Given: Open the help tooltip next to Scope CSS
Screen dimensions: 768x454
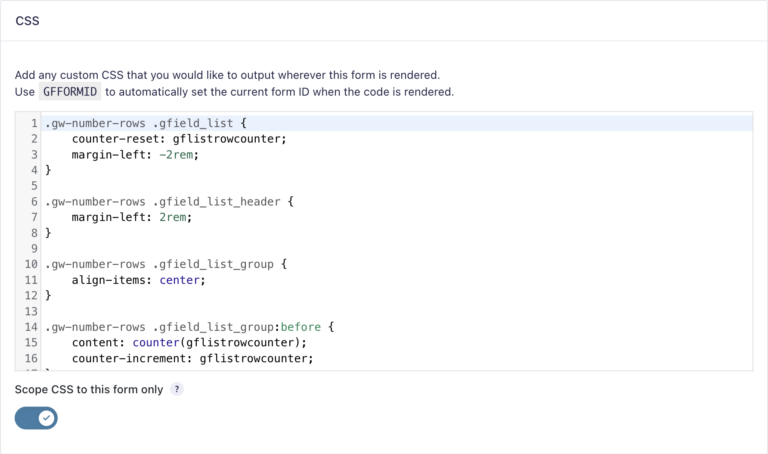Looking at the screenshot, I should (177, 389).
